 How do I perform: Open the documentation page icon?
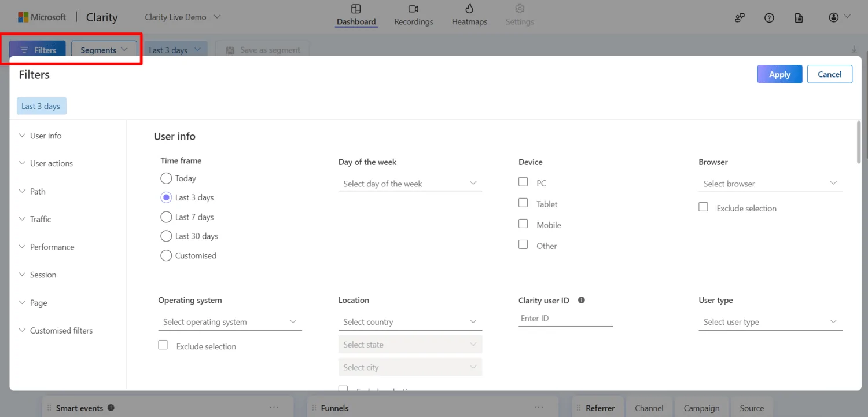(799, 18)
